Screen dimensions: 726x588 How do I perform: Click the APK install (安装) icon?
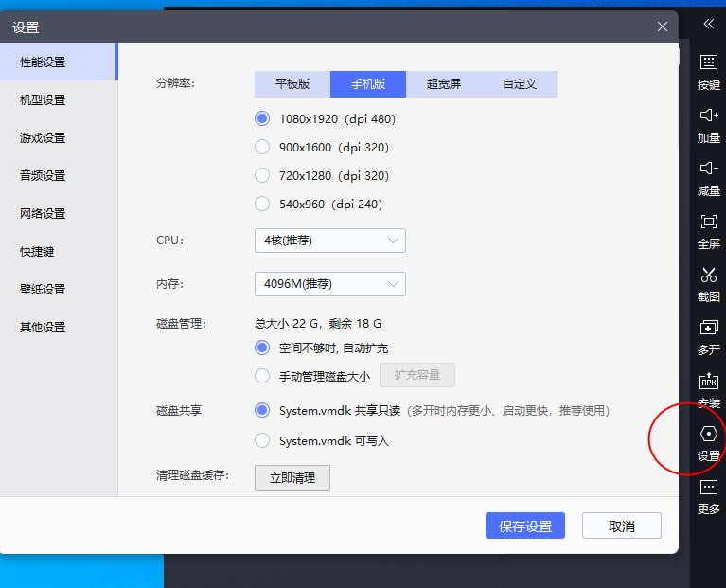pyautogui.click(x=708, y=381)
